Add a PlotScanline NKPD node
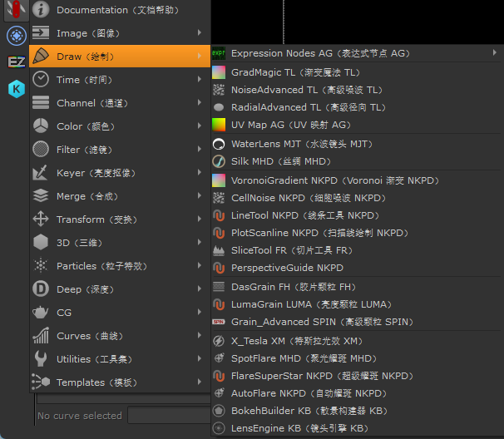 (356, 233)
